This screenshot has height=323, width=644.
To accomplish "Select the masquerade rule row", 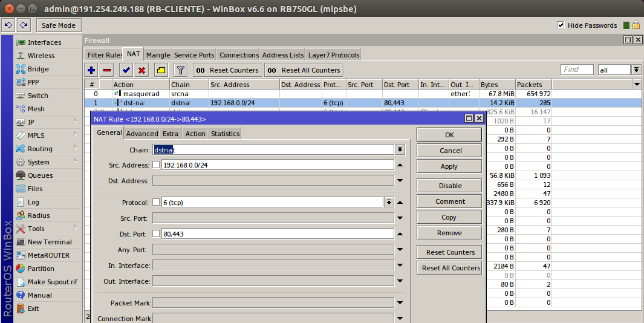I will (319, 94).
